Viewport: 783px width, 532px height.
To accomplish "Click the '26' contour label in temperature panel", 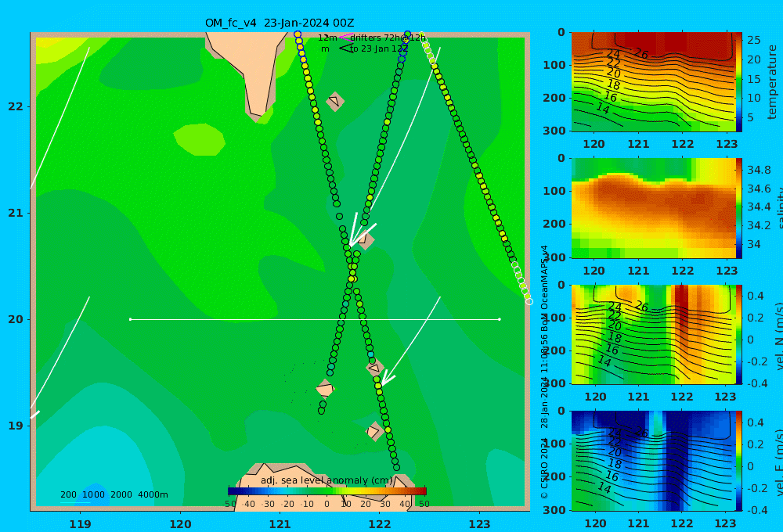I will (x=641, y=52).
